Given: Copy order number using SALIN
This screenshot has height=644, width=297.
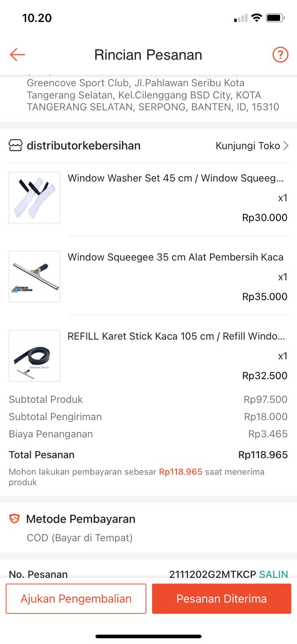Looking at the screenshot, I should (x=273, y=574).
